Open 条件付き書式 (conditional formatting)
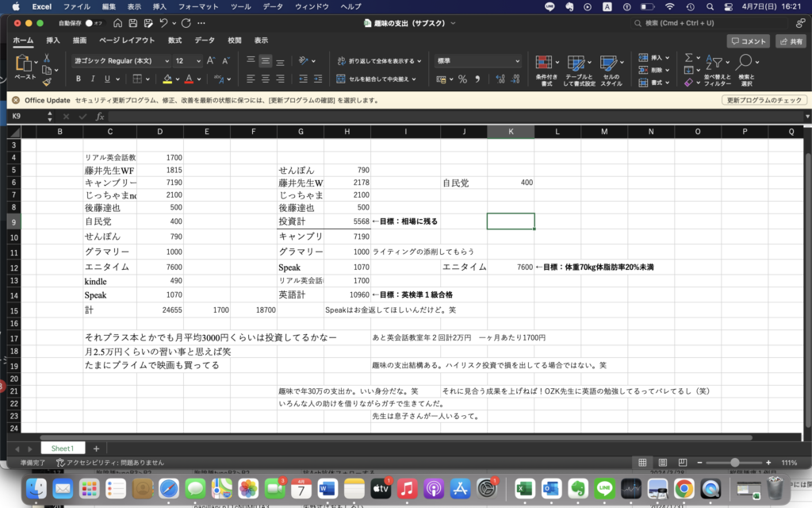This screenshot has width=812, height=508. (x=545, y=69)
